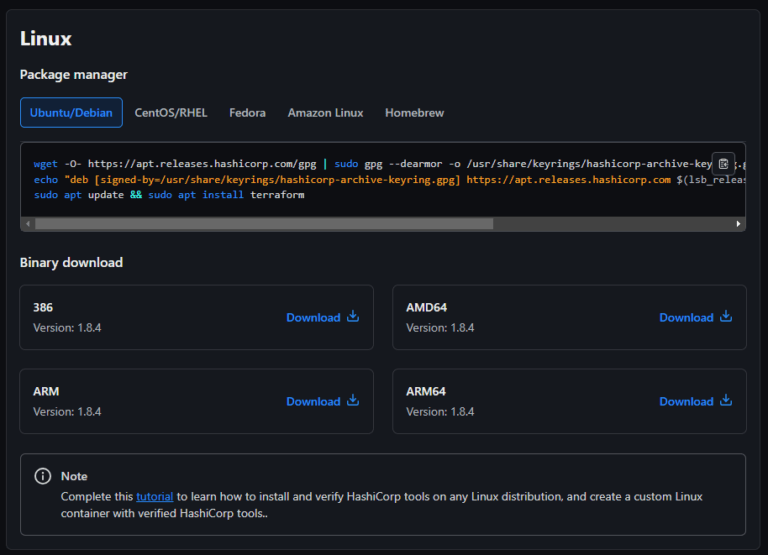Click the 'Linux' section heading
The image size is (768, 555).
tap(46, 39)
